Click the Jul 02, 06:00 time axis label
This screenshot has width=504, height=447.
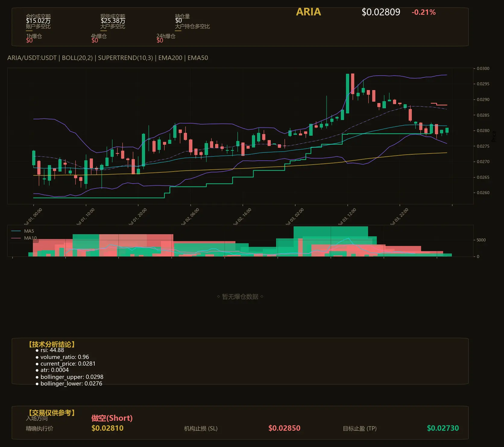[190, 217]
